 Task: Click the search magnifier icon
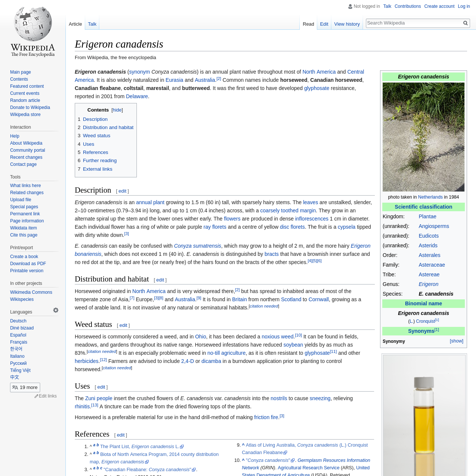click(x=465, y=23)
